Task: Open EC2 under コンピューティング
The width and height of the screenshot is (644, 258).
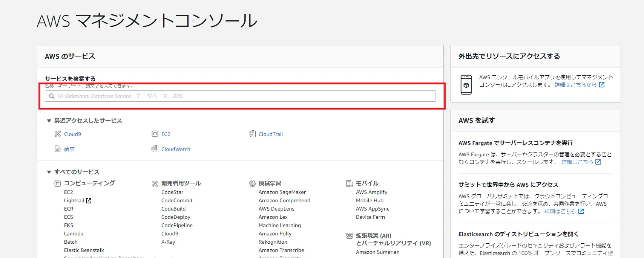Action: point(69,192)
